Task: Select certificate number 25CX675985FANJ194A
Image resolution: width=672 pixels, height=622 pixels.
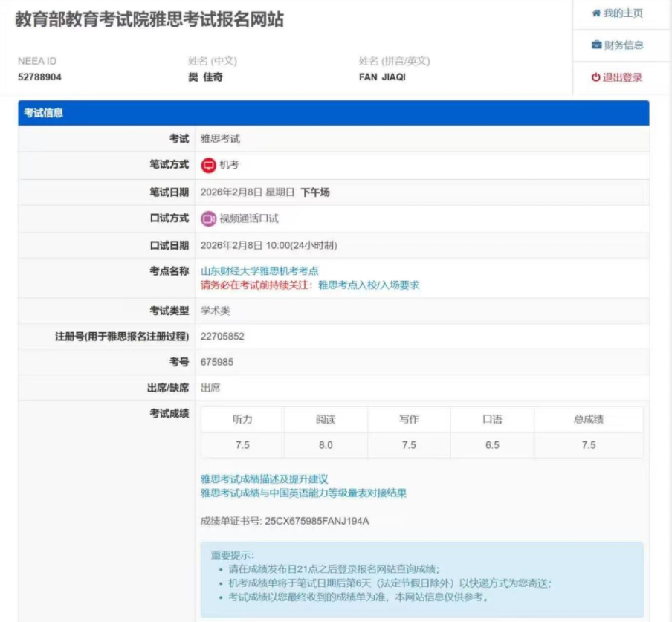Action: pyautogui.click(x=317, y=522)
